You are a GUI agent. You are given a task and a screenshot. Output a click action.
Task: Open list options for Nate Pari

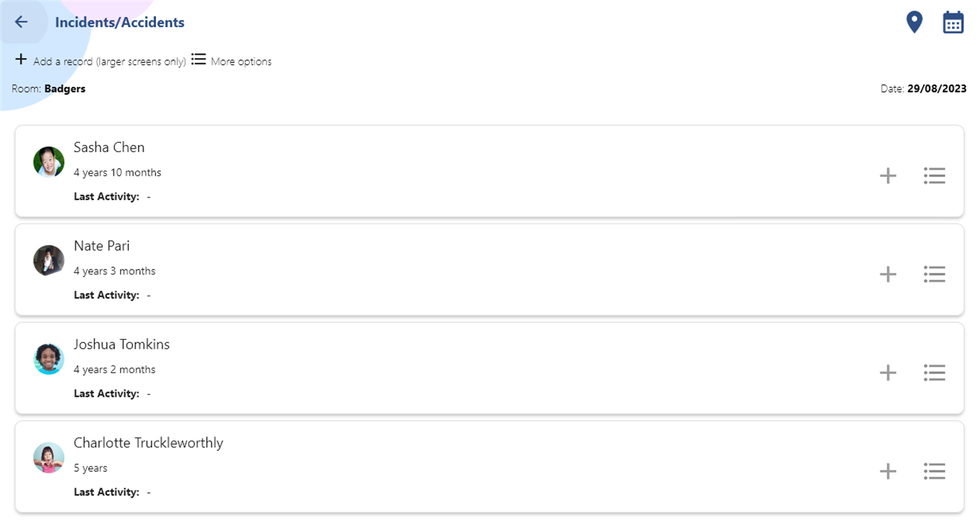coord(934,274)
